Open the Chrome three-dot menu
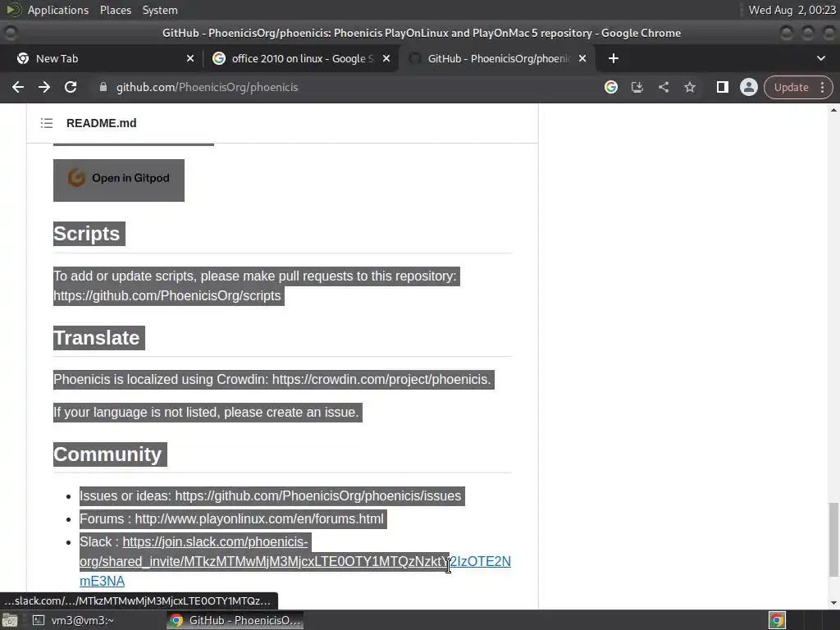 pos(822,87)
